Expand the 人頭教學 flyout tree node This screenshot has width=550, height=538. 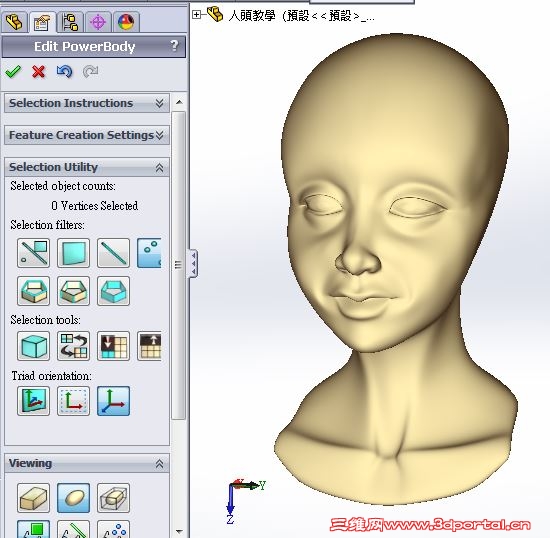197,15
